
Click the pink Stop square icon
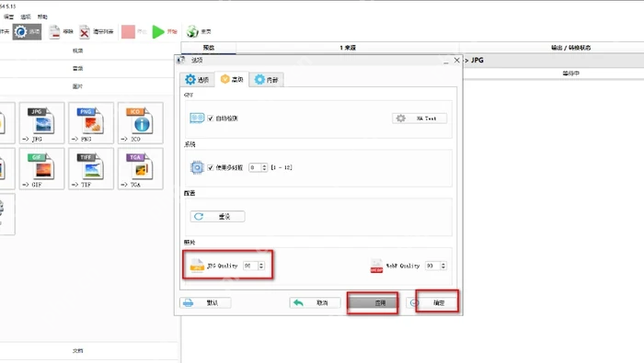tap(128, 31)
